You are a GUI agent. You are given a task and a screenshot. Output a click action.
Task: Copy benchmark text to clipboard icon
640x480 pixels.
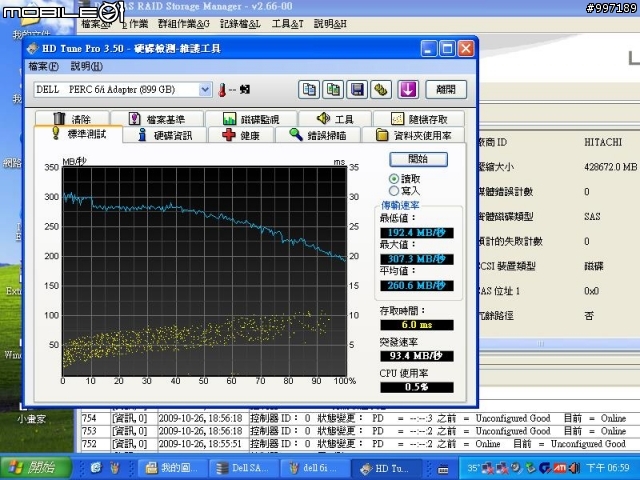coord(309,89)
